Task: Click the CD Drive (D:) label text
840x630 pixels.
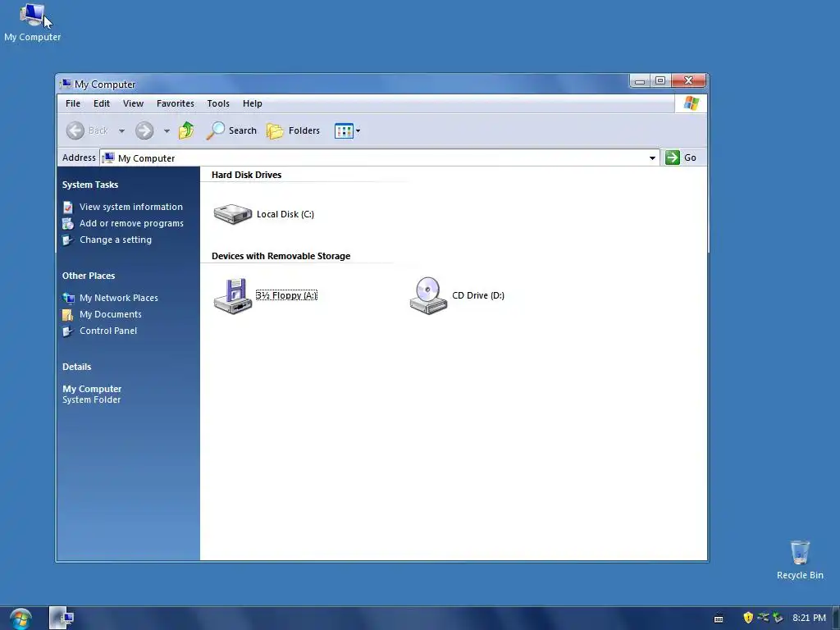Action: tap(478, 295)
